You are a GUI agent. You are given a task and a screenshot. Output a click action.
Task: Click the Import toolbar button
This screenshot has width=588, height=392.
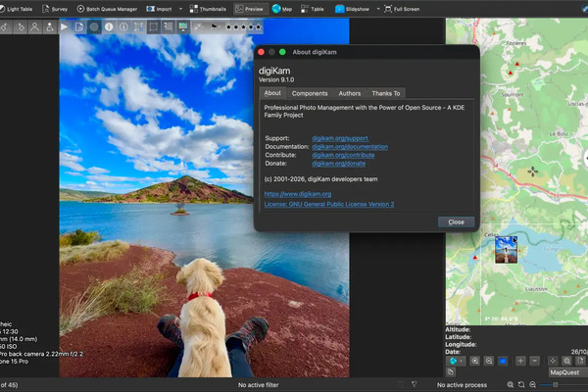pos(159,9)
